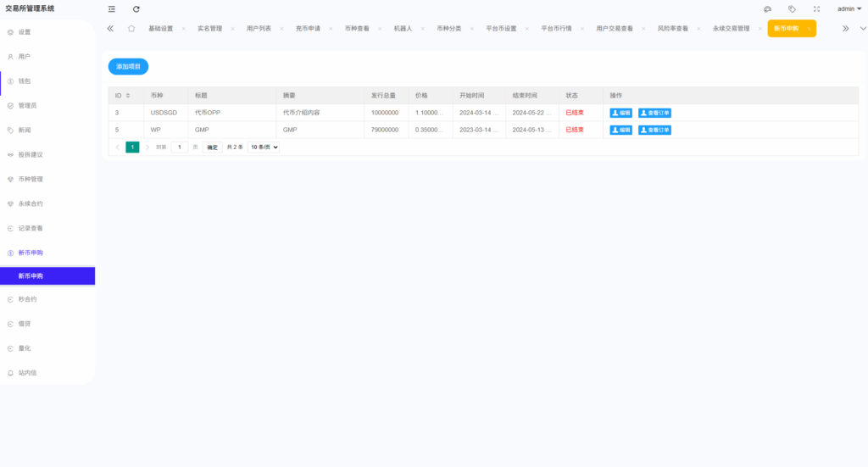This screenshot has width=868, height=467.
Task: Collapse the sidebar with the menu fold icon
Action: coord(111,8)
